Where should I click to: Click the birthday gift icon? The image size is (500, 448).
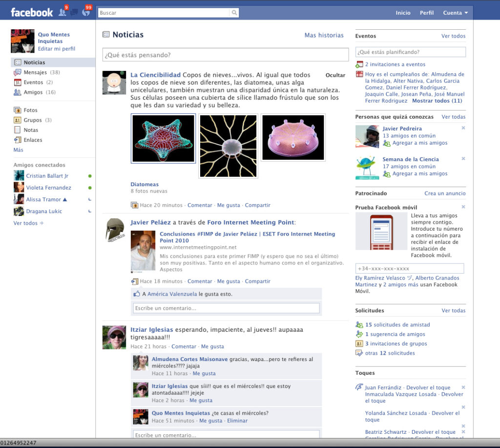(359, 74)
